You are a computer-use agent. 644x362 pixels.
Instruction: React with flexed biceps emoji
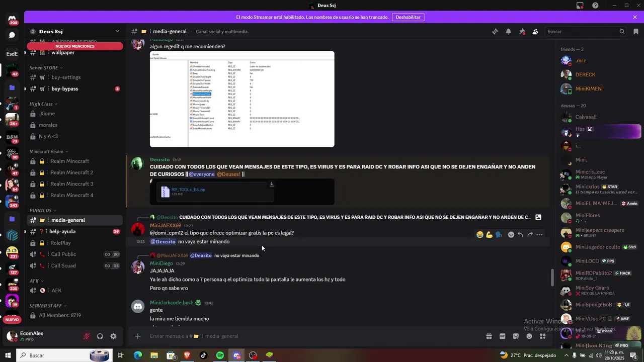click(489, 235)
